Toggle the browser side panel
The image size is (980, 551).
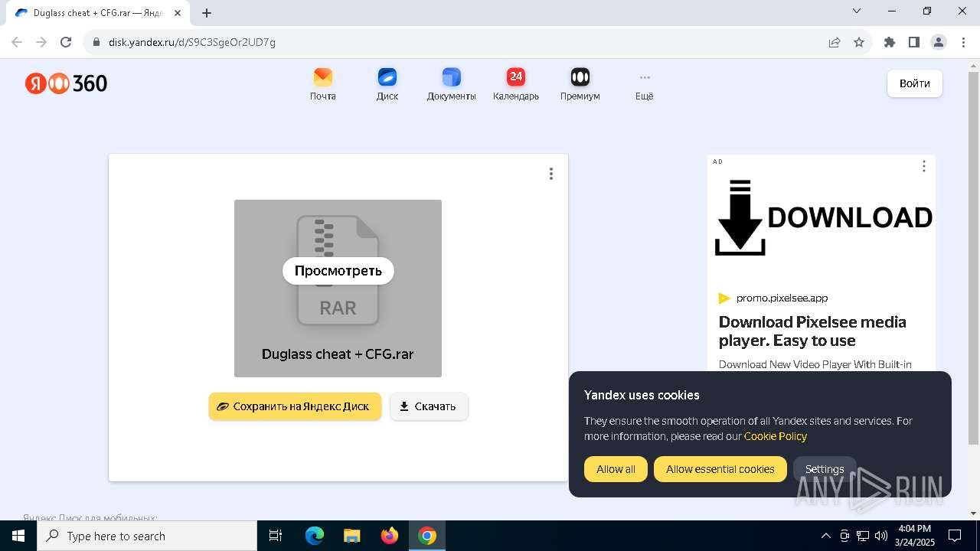(914, 42)
